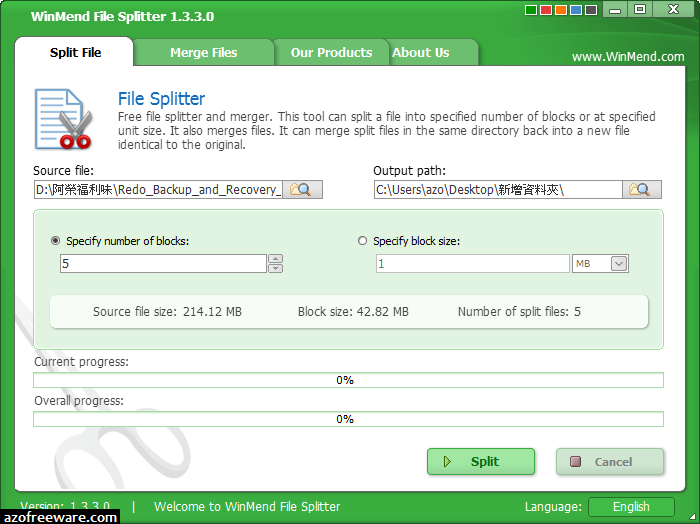Select the red theme color swatch

click(546, 10)
